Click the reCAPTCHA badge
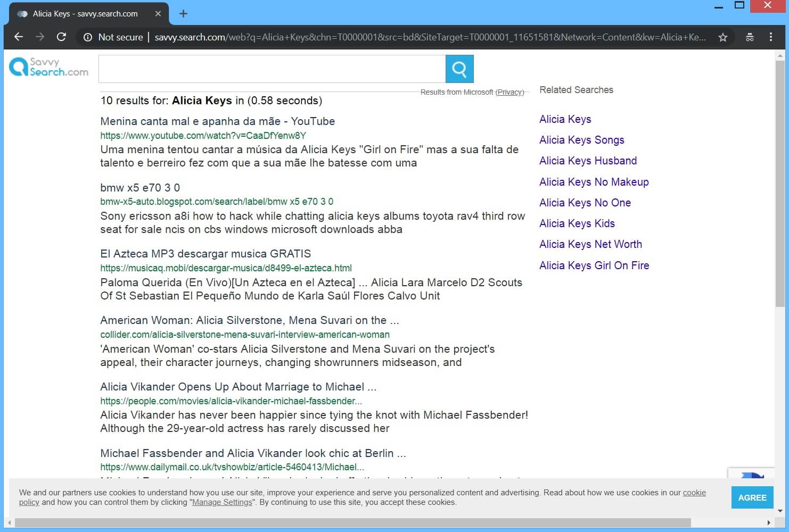Screen dimensions: 789x532 (751, 473)
